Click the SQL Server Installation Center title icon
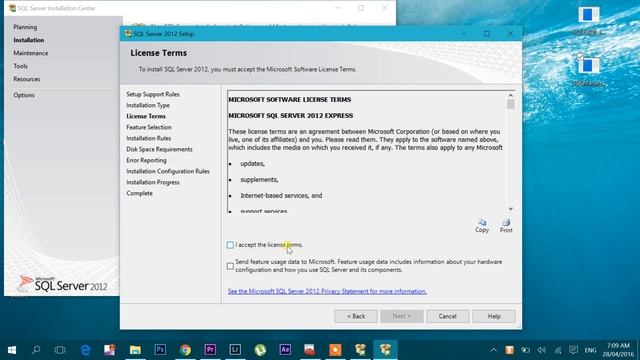 point(13,8)
